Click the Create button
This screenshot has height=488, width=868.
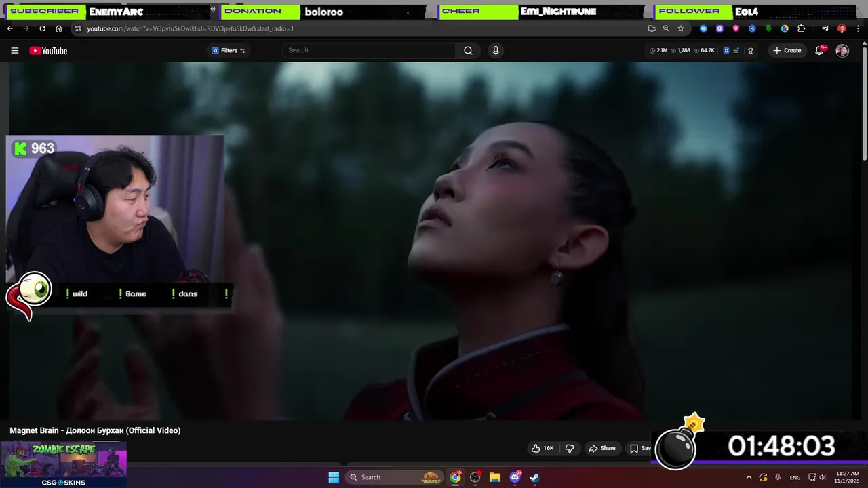click(787, 51)
